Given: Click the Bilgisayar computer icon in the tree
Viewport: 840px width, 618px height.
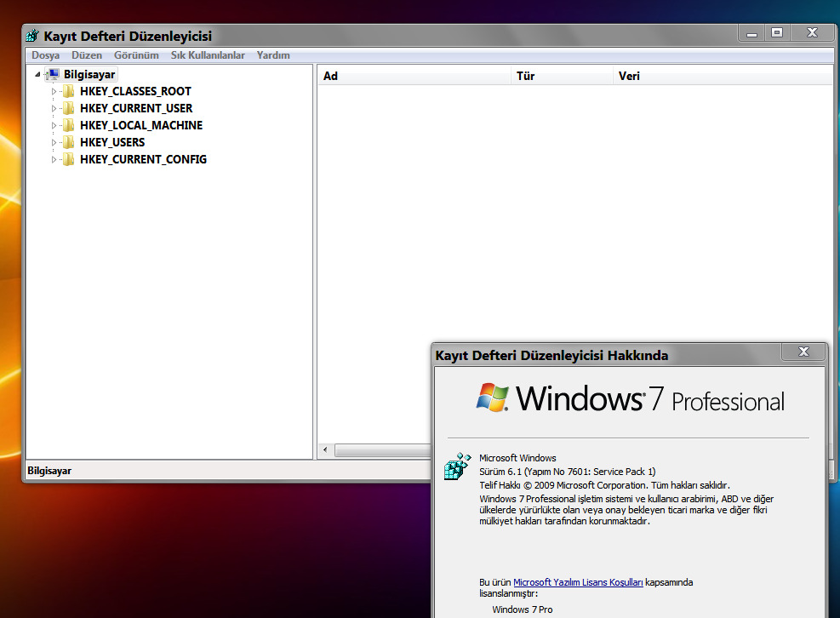Looking at the screenshot, I should [53, 75].
